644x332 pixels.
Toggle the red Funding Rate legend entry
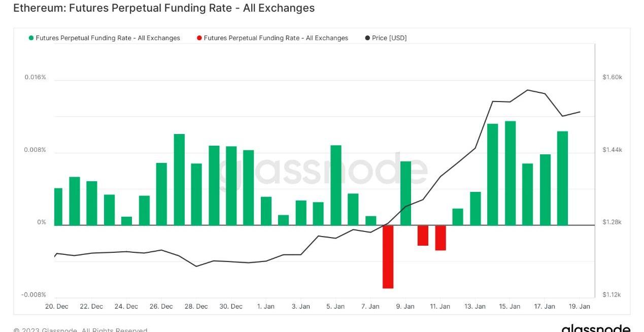[x=276, y=38]
